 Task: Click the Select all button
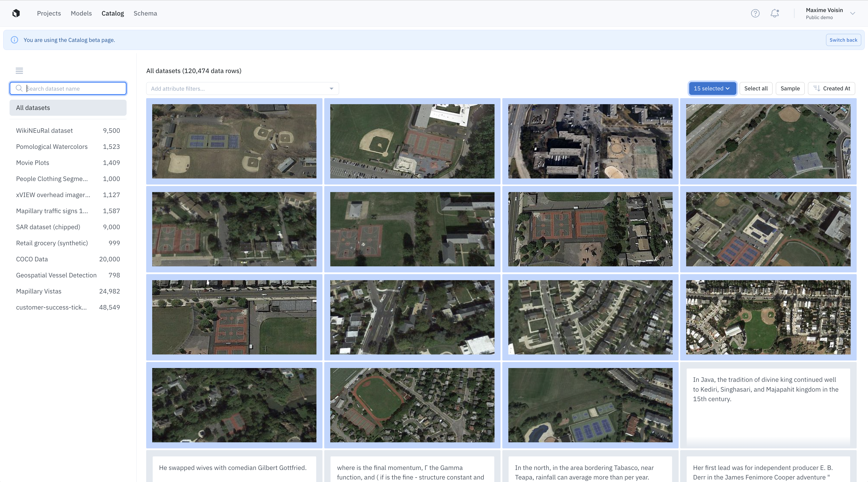(x=756, y=88)
